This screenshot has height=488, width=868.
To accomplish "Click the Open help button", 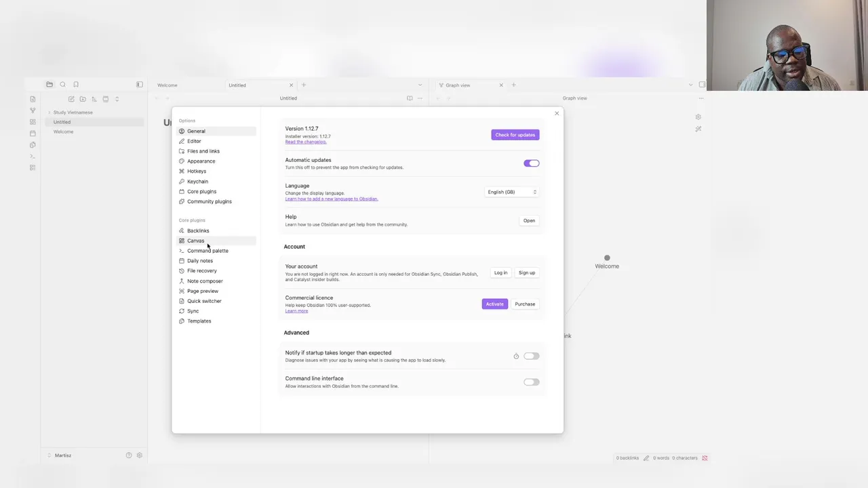I will click(x=529, y=220).
